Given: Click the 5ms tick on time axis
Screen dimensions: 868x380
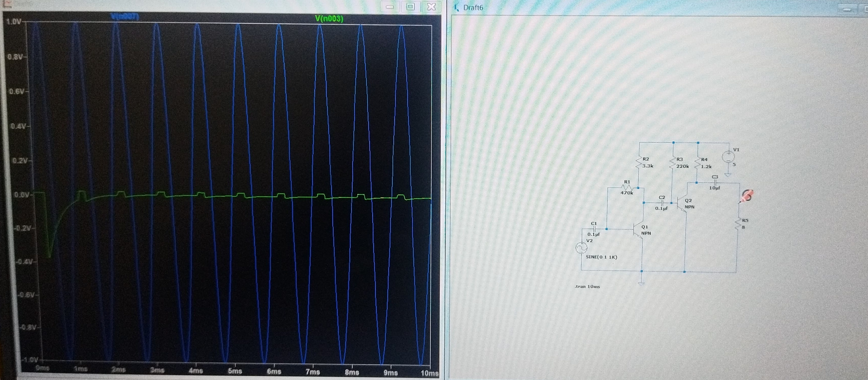Looking at the screenshot, I should pos(235,371).
